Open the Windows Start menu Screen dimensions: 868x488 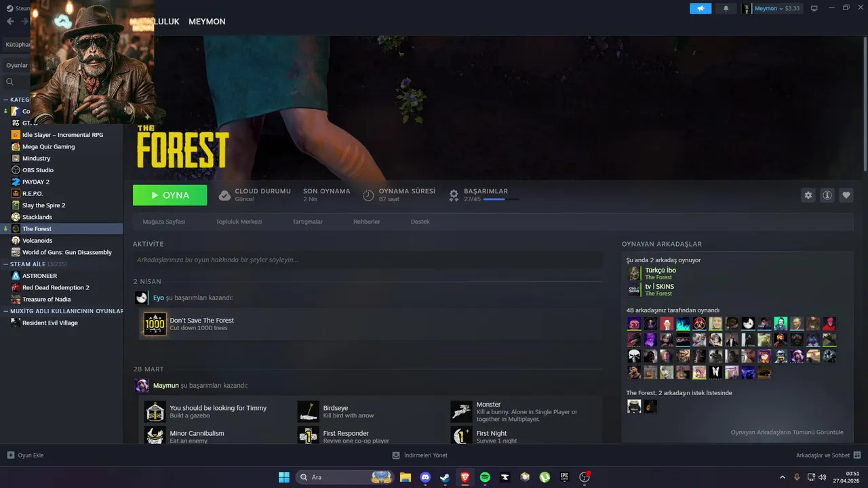coord(284,477)
